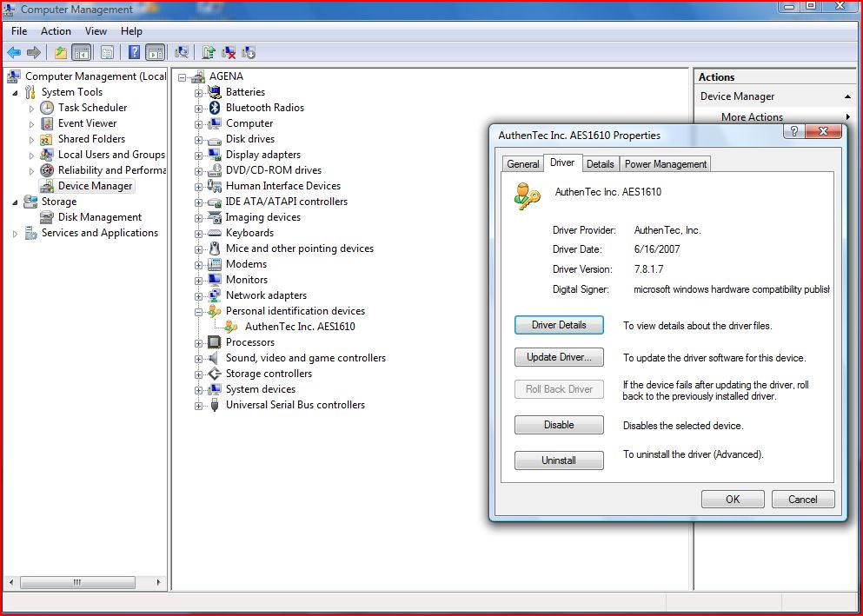Click the toolbar Disable icon with down arrow
Viewport: 863px width, 616px height.
[x=249, y=53]
